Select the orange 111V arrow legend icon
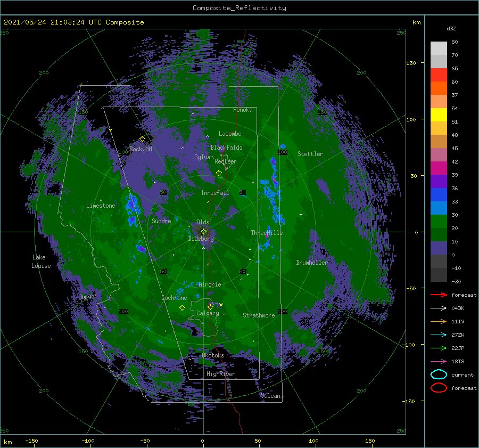This screenshot has width=479, height=448. click(439, 321)
